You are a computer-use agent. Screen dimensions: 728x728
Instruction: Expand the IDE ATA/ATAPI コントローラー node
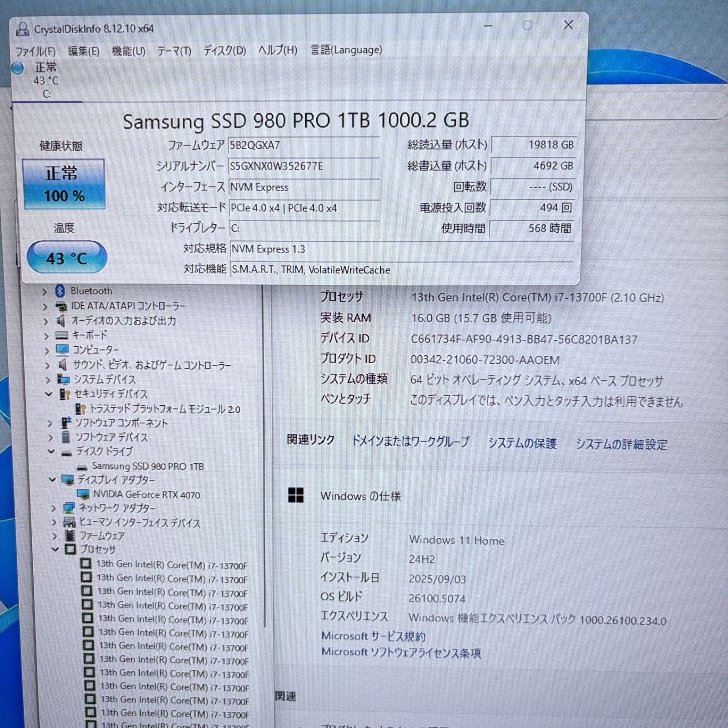[x=45, y=307]
